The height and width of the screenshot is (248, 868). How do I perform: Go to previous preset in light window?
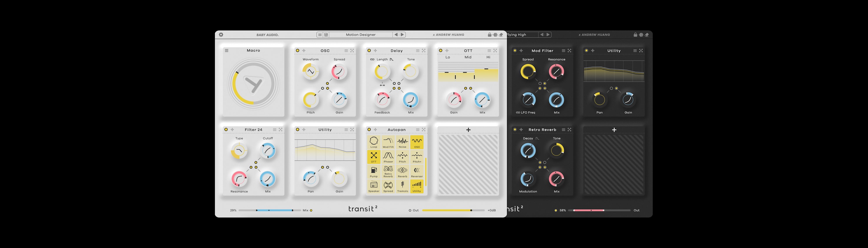[x=396, y=35]
